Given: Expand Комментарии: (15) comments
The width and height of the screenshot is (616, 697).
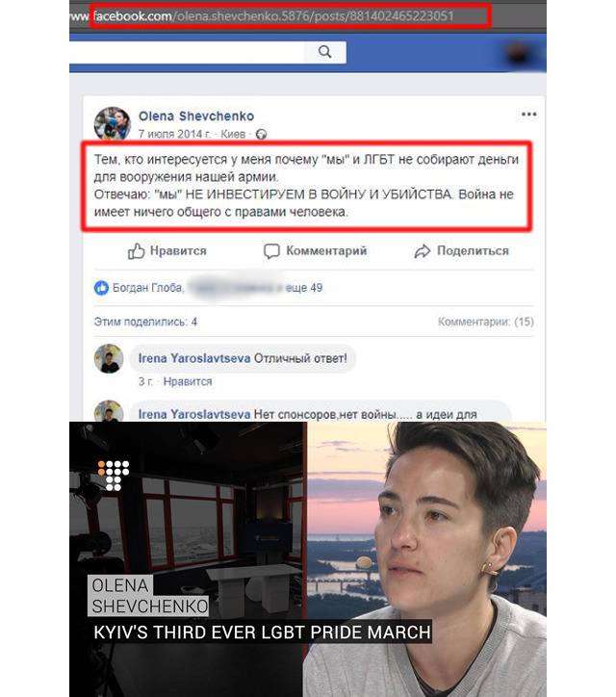Looking at the screenshot, I should (x=486, y=322).
